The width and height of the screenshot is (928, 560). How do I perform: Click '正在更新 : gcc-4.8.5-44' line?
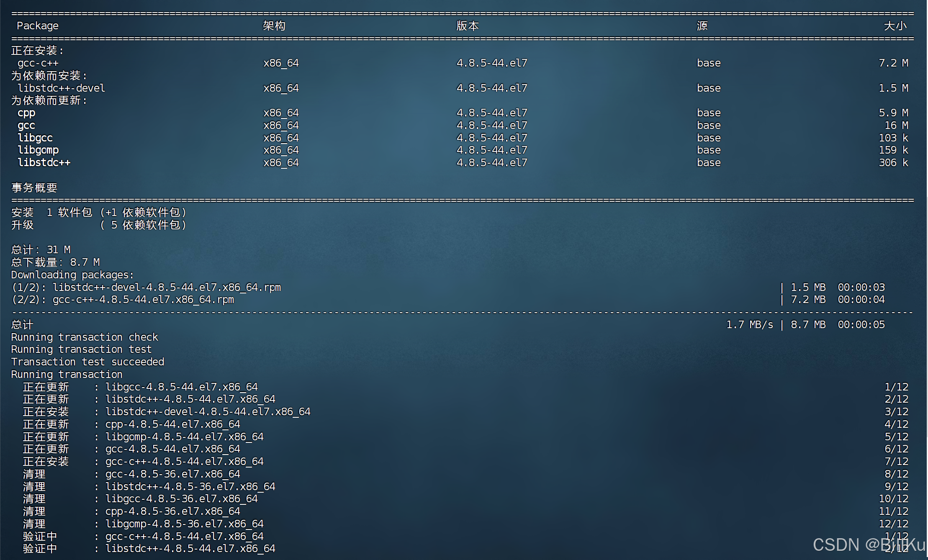pyautogui.click(x=131, y=449)
